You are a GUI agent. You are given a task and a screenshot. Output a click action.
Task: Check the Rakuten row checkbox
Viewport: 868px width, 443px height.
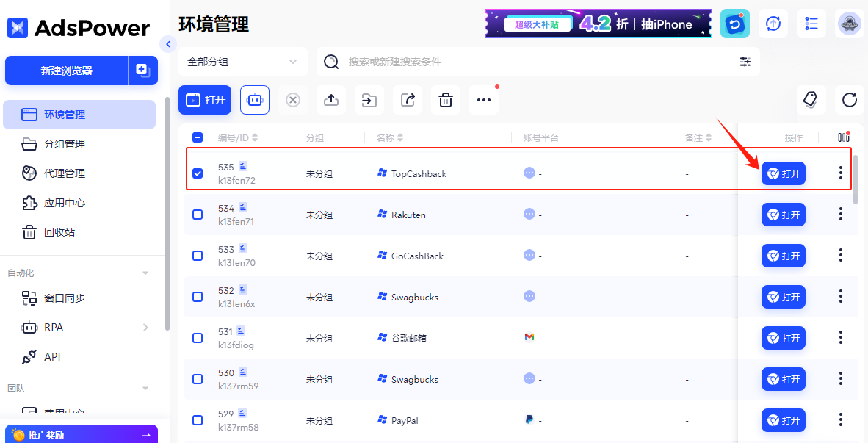pos(198,215)
